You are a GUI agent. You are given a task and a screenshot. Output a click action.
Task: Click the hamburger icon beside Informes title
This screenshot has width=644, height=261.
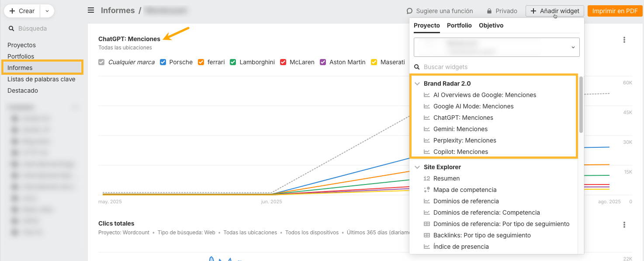click(90, 10)
